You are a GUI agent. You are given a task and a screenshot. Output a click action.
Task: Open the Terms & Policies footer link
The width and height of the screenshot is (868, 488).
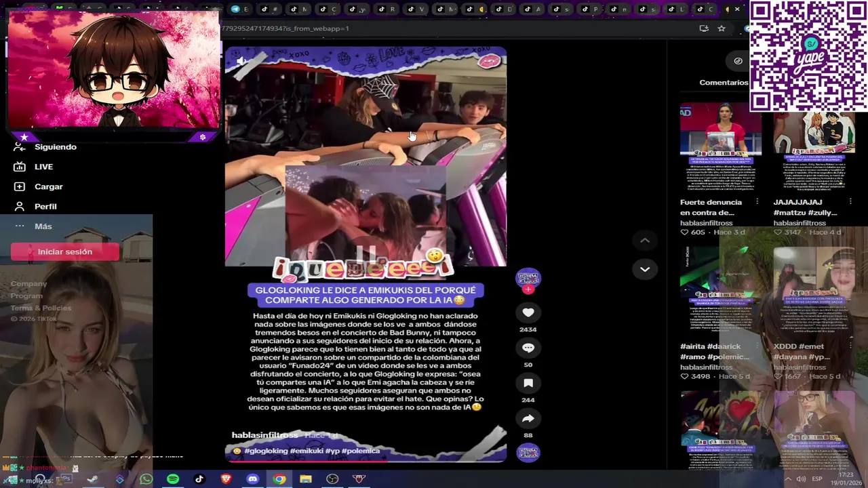(41, 308)
